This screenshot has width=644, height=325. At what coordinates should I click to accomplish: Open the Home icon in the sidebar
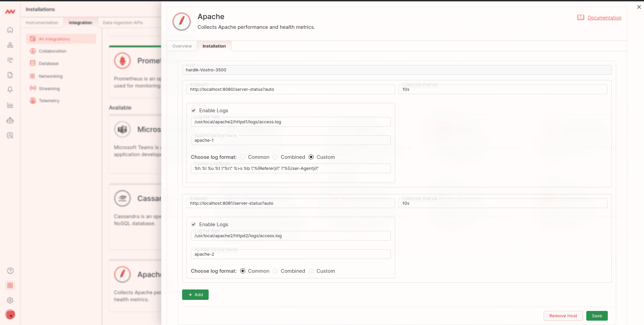click(10, 30)
